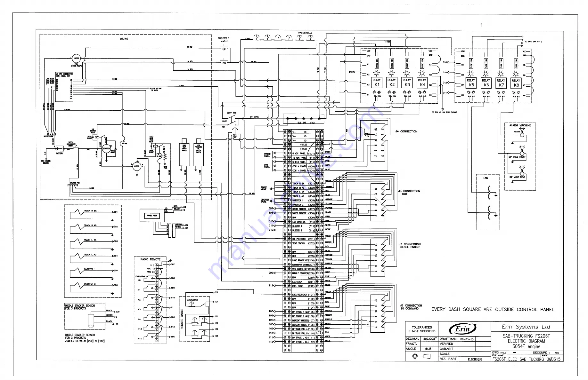Click the MOTOR circle symbol in the engine section
Image resolution: width=588 pixels, height=380 pixels.
pyautogui.click(x=76, y=58)
